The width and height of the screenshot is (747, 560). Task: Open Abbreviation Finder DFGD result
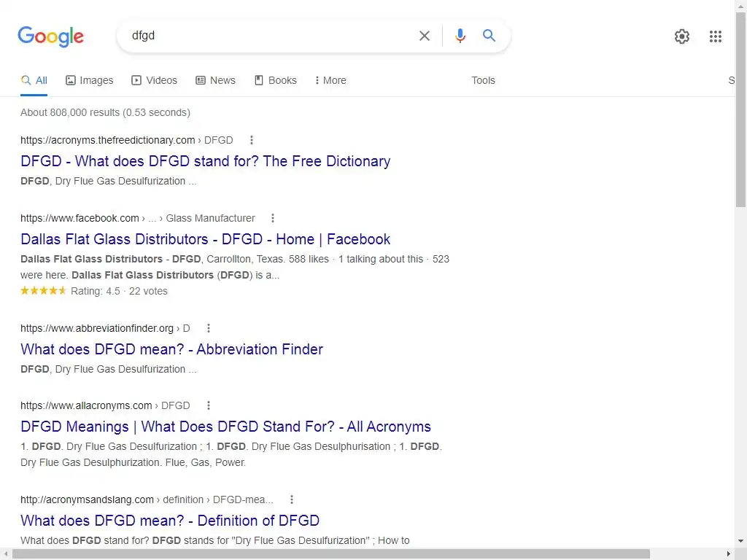(x=171, y=349)
